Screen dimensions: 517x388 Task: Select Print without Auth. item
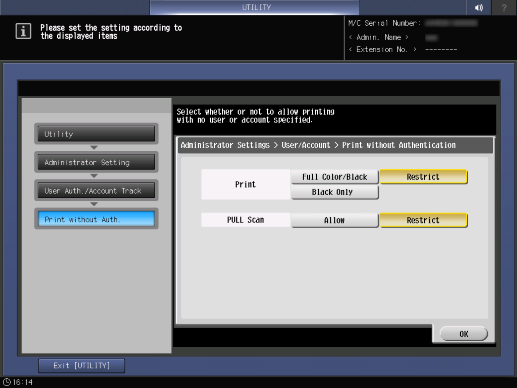click(96, 219)
